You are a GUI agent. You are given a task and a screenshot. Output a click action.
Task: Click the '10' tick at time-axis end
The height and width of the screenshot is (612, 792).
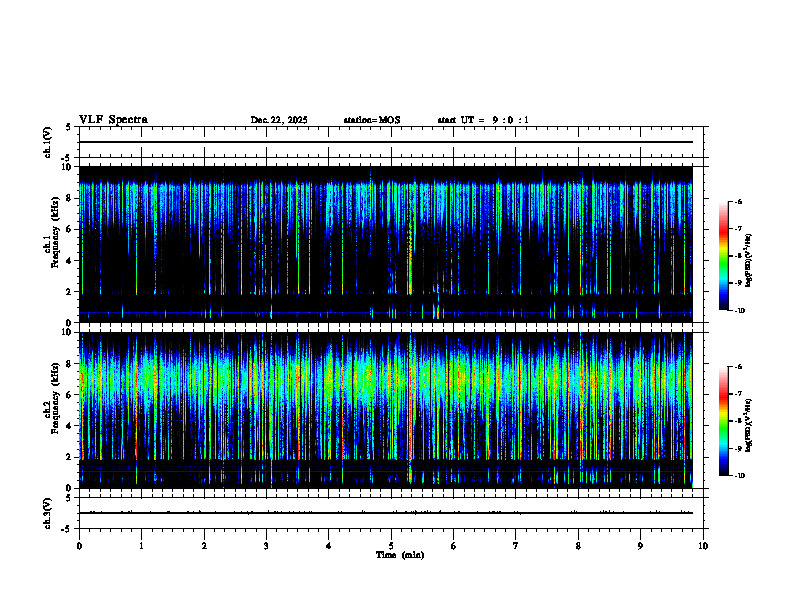(x=703, y=546)
